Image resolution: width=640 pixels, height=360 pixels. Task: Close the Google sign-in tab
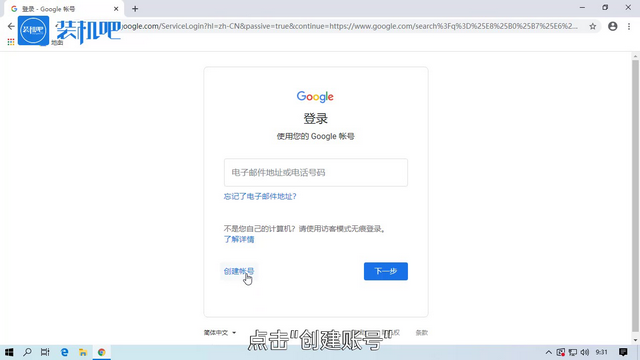tap(116, 9)
